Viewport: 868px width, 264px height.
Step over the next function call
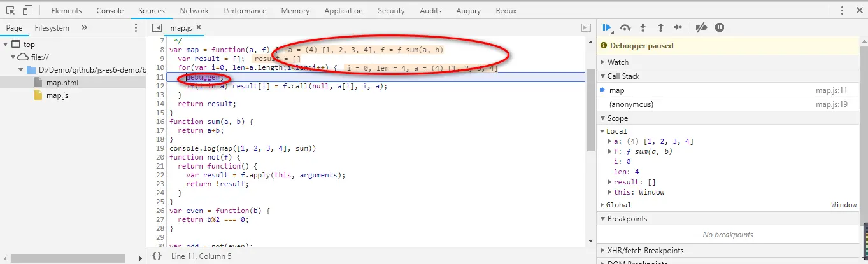tap(625, 27)
